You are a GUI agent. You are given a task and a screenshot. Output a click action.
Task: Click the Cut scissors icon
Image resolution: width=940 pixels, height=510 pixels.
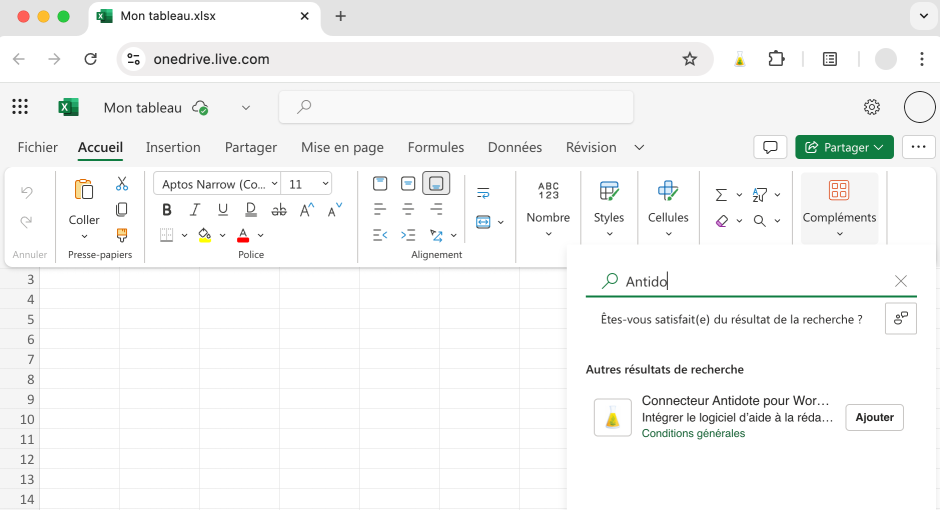122,184
